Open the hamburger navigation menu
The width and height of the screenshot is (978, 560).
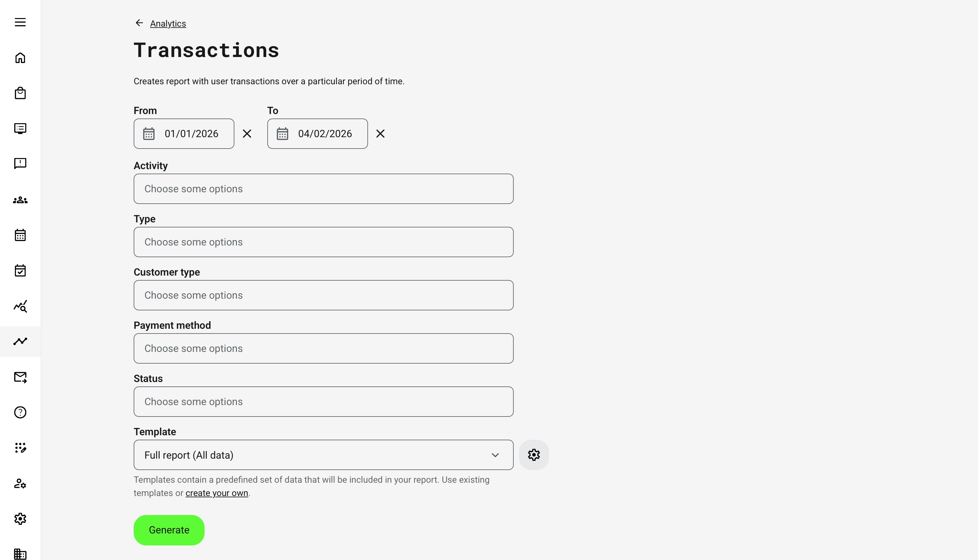coord(20,22)
